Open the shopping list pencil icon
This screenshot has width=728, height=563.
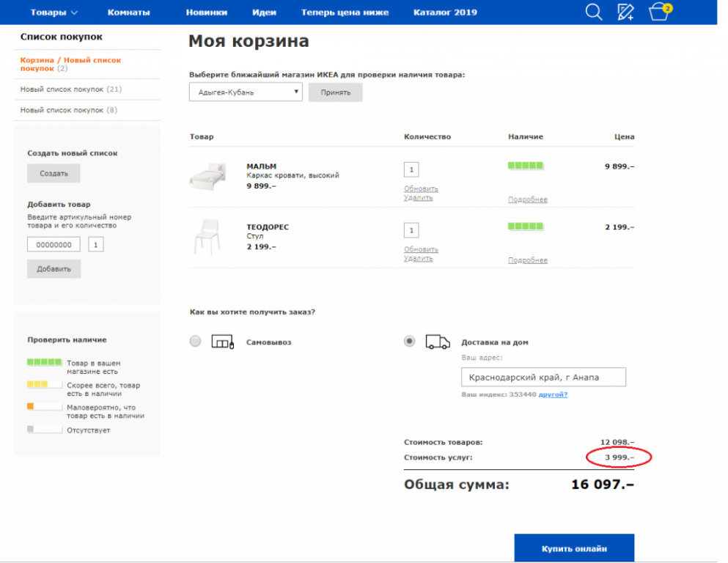click(625, 12)
